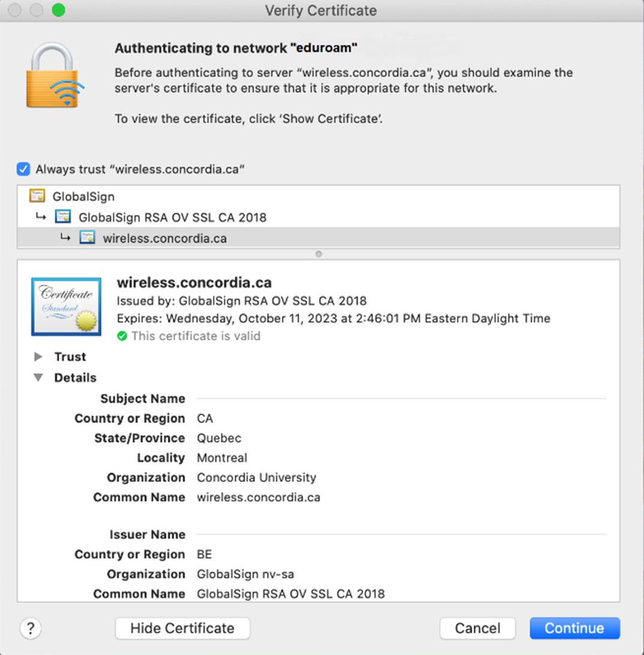The image size is (644, 655).
Task: Click the issuer country value "BE"
Action: (x=204, y=554)
